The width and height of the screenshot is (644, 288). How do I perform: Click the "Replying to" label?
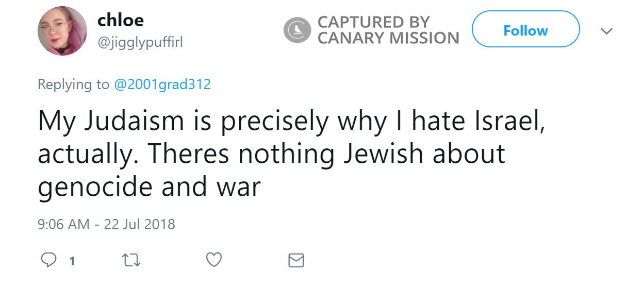[x=73, y=84]
